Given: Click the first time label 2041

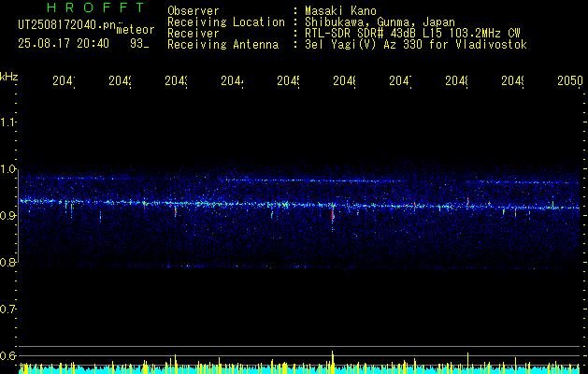Looking at the screenshot, I should tap(64, 81).
